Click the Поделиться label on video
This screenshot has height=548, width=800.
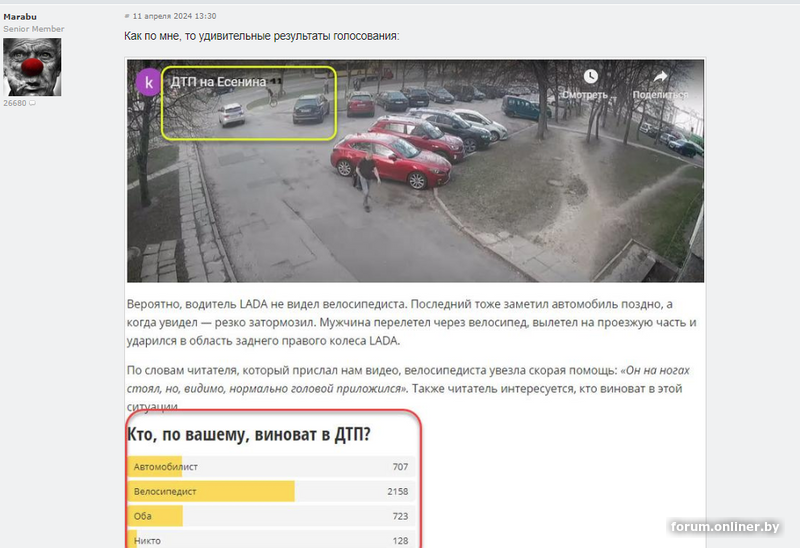pyautogui.click(x=660, y=95)
